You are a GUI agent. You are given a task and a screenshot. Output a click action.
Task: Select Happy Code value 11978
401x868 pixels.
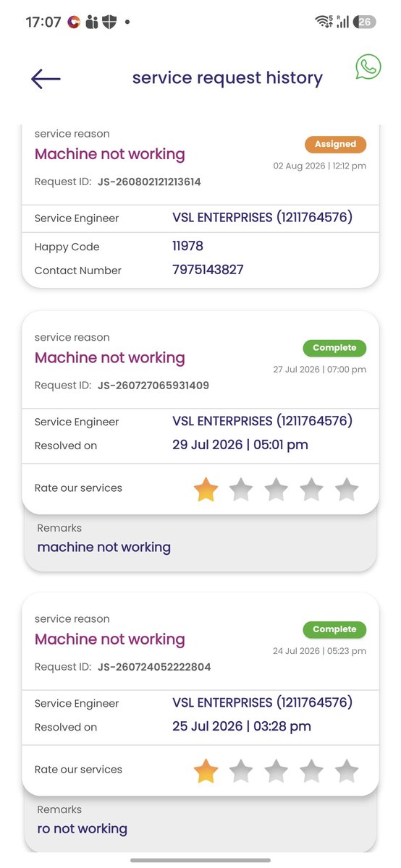click(x=187, y=246)
